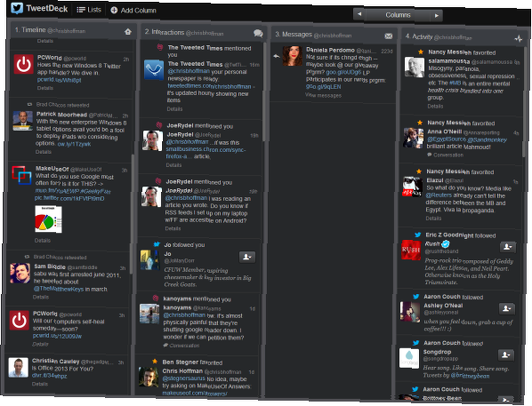Click follow button next to Songdrop
Viewport: 532px width, 406px height.
pyautogui.click(x=506, y=354)
